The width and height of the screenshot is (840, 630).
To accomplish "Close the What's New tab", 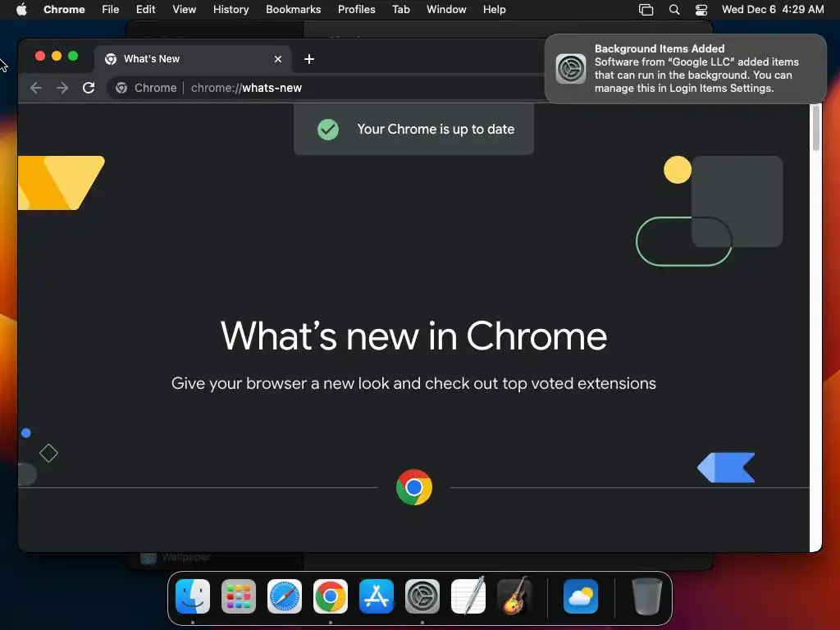I will pos(278,59).
